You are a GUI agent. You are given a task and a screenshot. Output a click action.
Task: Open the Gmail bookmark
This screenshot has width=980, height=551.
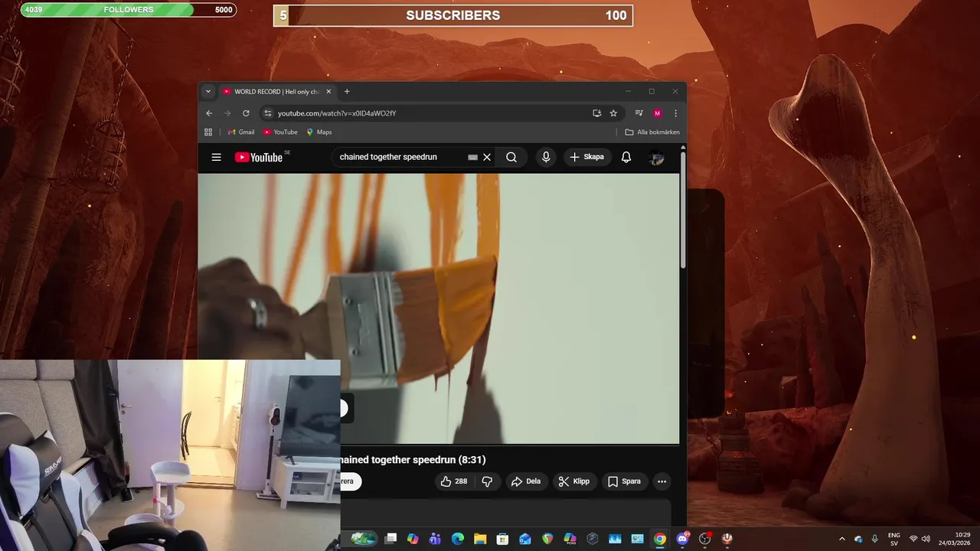pyautogui.click(x=241, y=132)
